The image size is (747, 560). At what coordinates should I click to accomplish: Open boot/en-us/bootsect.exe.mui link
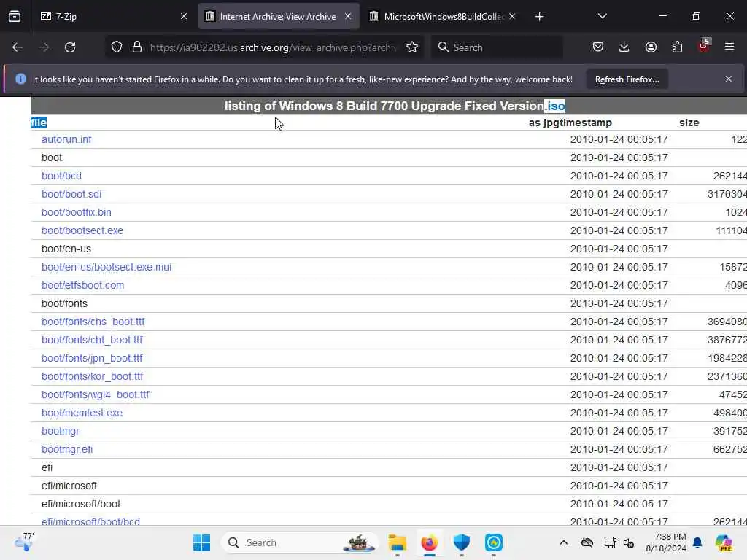pyautogui.click(x=107, y=267)
